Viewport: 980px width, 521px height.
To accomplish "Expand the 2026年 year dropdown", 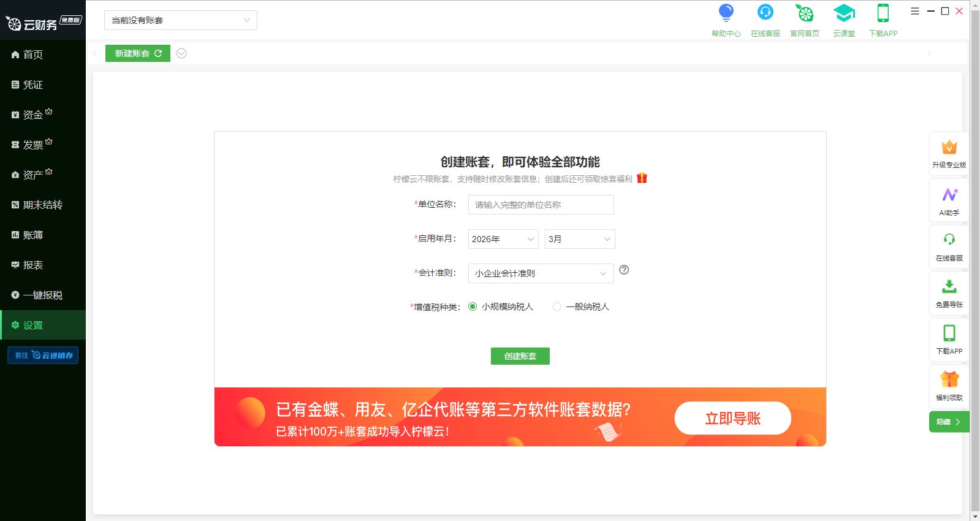I will [x=503, y=239].
